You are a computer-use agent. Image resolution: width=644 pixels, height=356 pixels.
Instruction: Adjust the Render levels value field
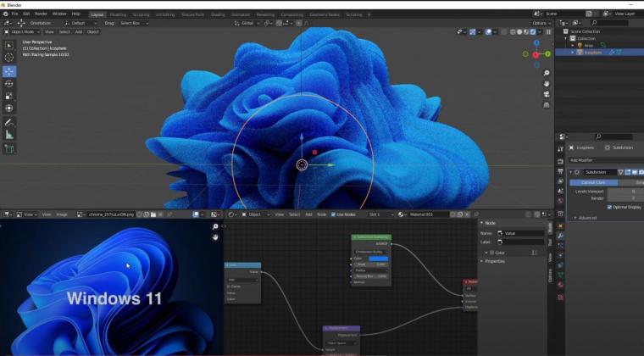pos(625,198)
